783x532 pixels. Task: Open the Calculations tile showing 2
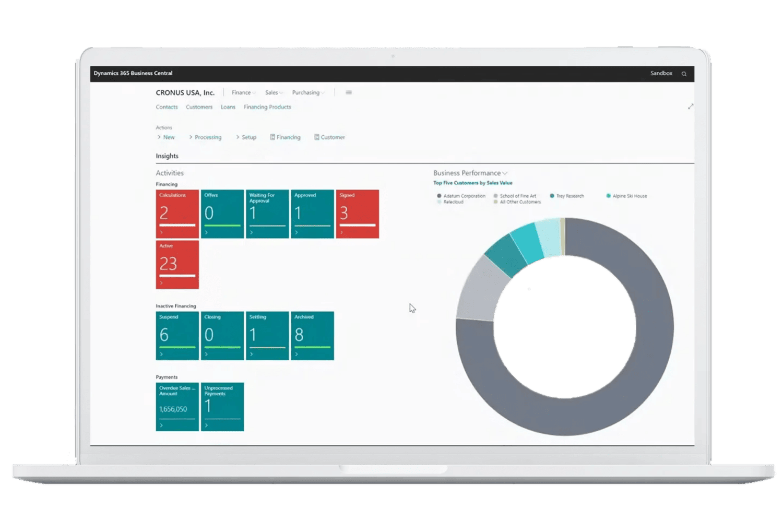pyautogui.click(x=177, y=214)
